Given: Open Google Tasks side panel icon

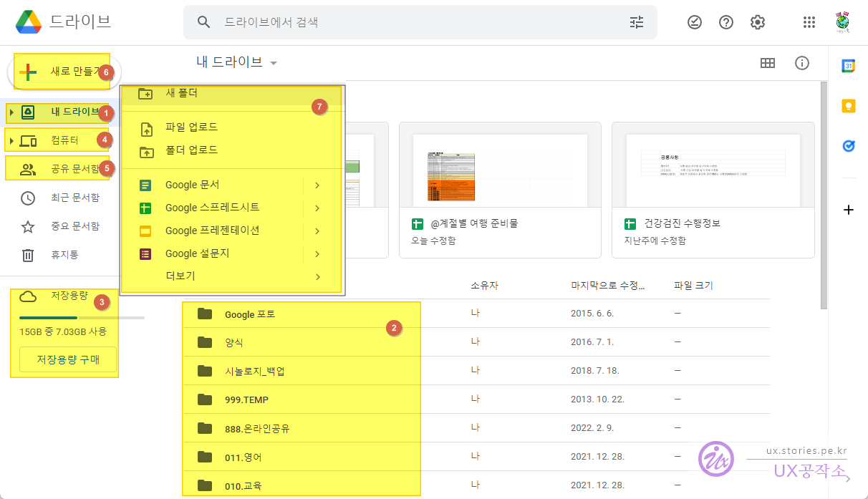Looking at the screenshot, I should [x=848, y=146].
